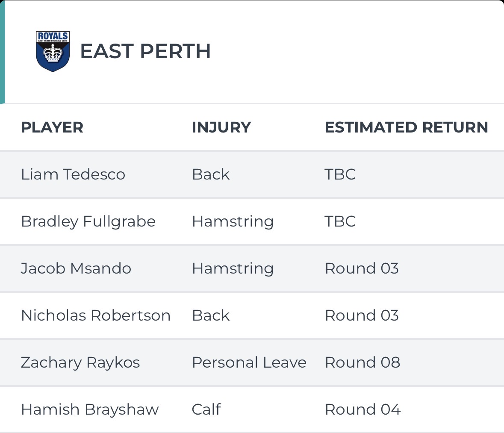Click Liam Tedesco's TBC return cell
Viewport: 504px width, 433px height.
[340, 174]
